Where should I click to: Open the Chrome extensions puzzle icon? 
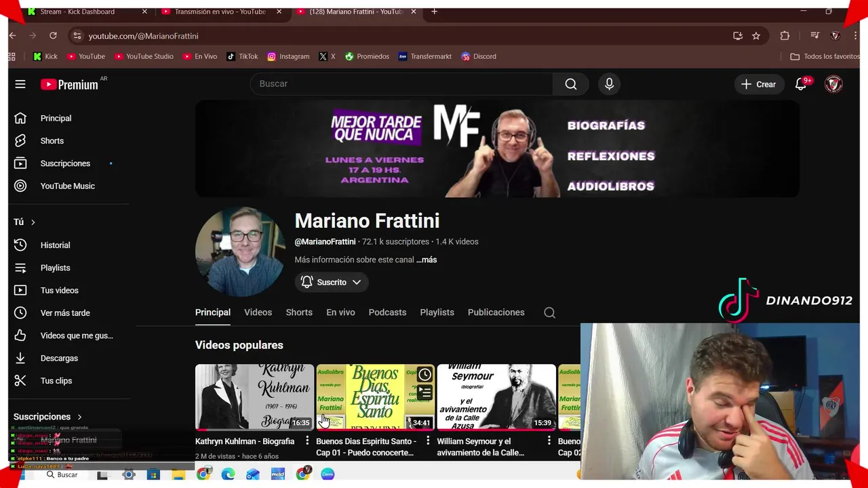click(x=785, y=36)
